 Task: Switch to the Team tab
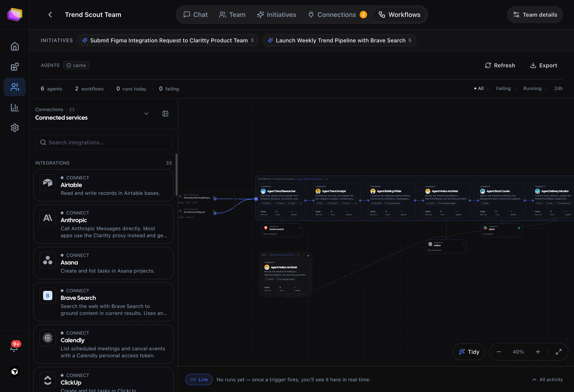pos(232,15)
